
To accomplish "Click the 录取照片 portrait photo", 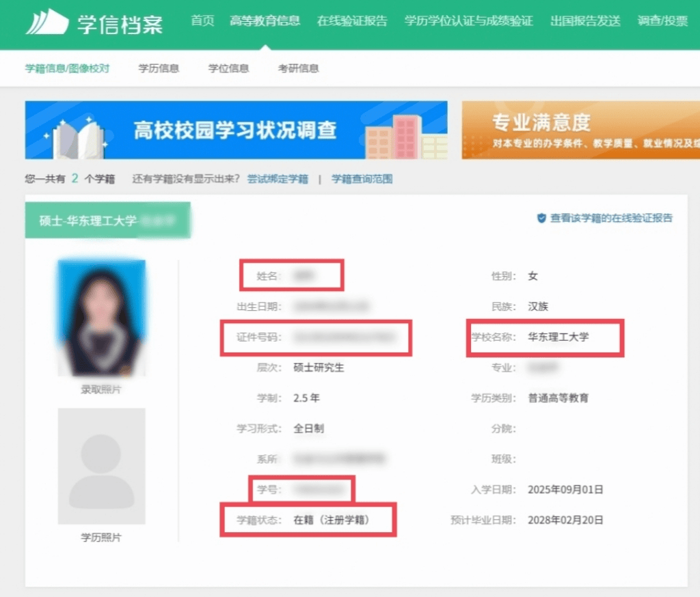I will pos(102,318).
